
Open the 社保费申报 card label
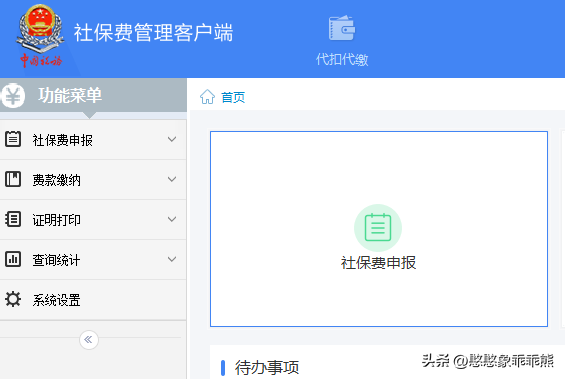click(378, 263)
